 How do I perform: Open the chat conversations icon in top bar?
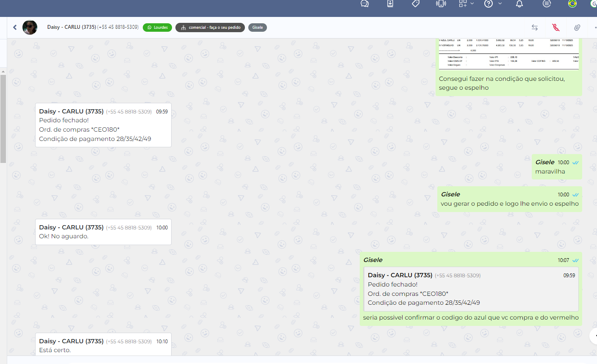tap(364, 4)
